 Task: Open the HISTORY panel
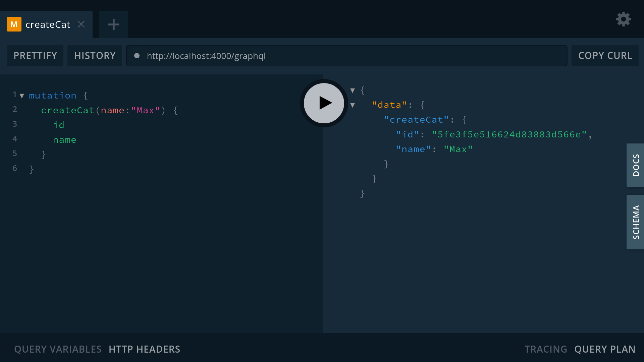point(95,56)
